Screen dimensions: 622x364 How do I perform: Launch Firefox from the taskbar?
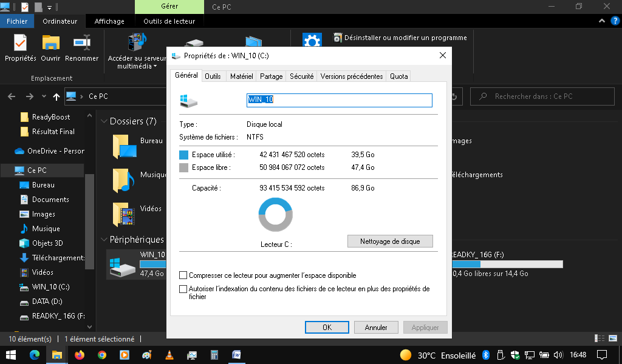tap(80, 355)
